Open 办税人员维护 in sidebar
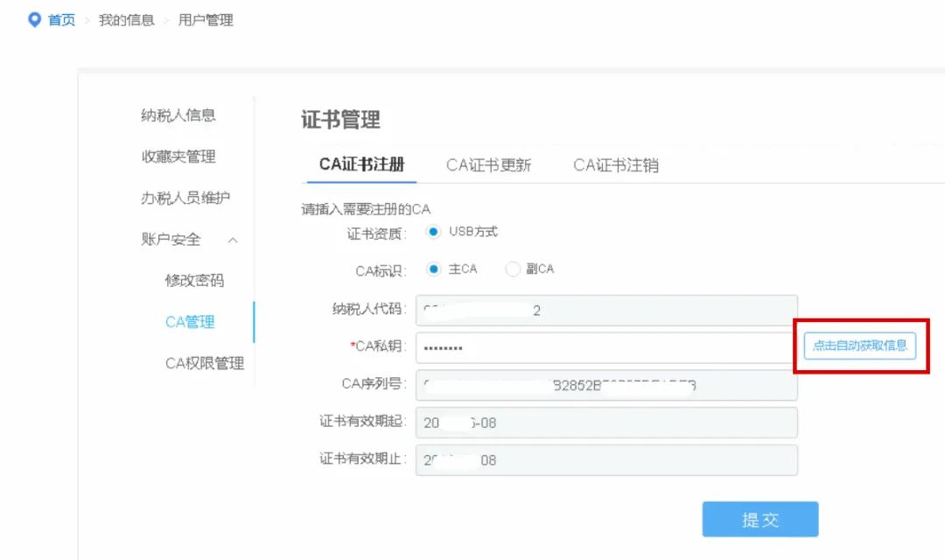This screenshot has height=560, width=945. (185, 198)
